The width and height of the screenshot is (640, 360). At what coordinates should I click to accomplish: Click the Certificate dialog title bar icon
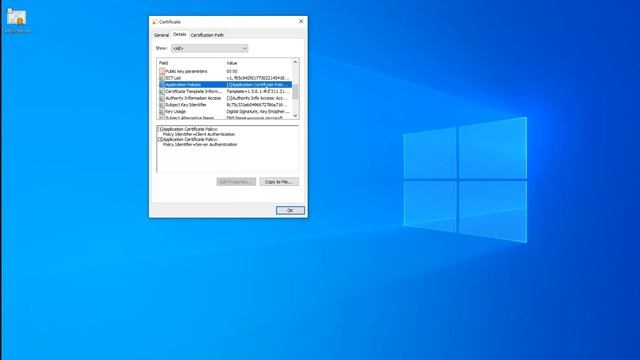point(155,22)
